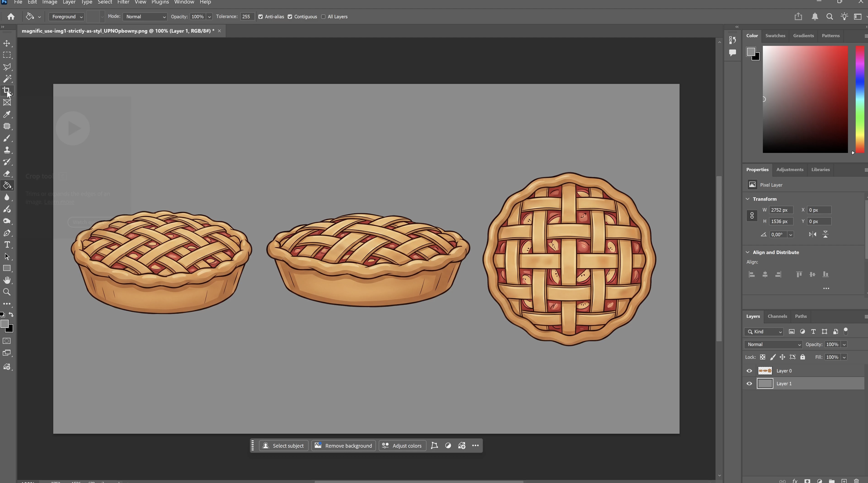Select the Lasso tool
The width and height of the screenshot is (868, 483).
click(x=7, y=67)
